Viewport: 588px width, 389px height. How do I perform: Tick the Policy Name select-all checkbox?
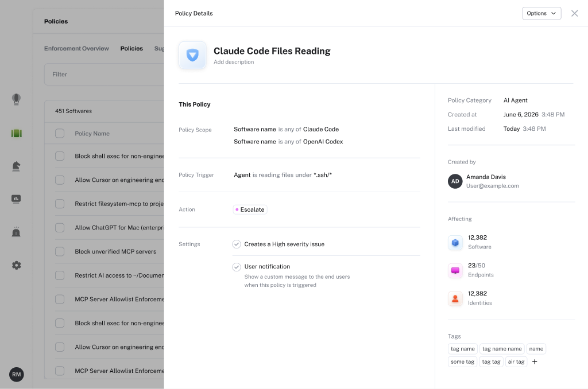pos(60,134)
